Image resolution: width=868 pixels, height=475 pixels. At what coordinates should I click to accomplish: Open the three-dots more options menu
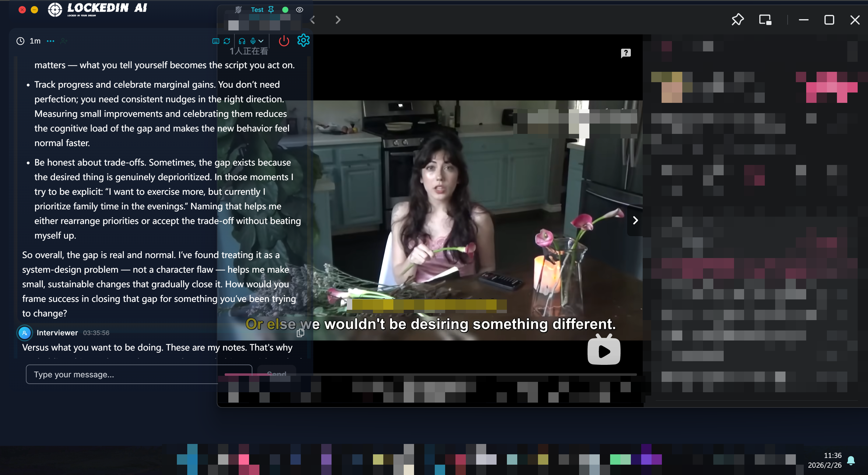tap(51, 41)
